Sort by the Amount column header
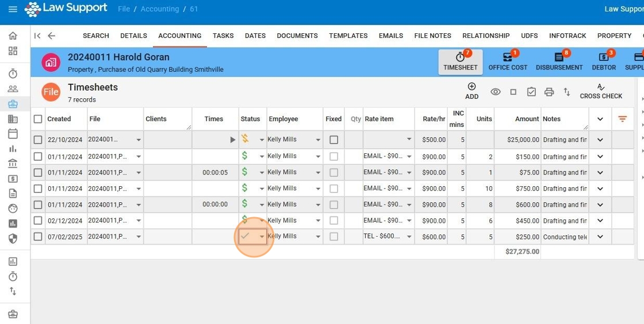 [527, 119]
